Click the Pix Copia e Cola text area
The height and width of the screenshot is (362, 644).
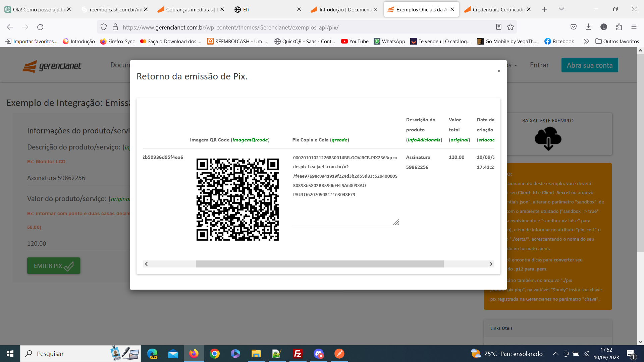(x=345, y=190)
